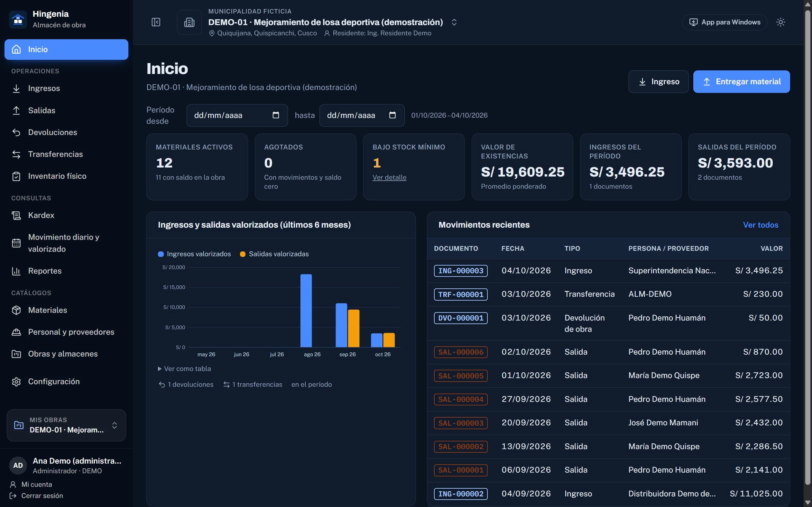
Task: Click the Personal y proveedores helmet icon
Action: pos(16,332)
